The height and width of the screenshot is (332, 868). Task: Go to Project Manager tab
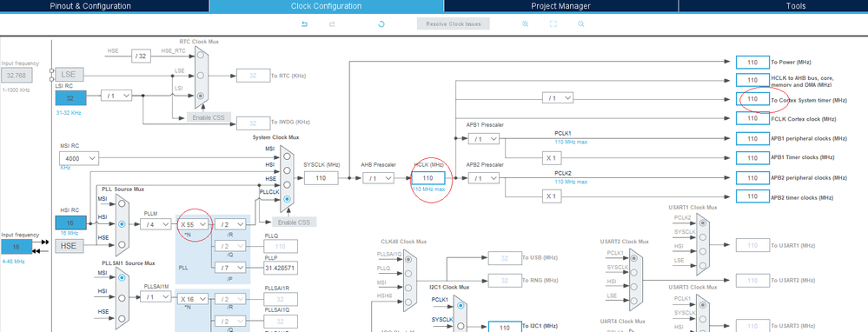pyautogui.click(x=560, y=6)
